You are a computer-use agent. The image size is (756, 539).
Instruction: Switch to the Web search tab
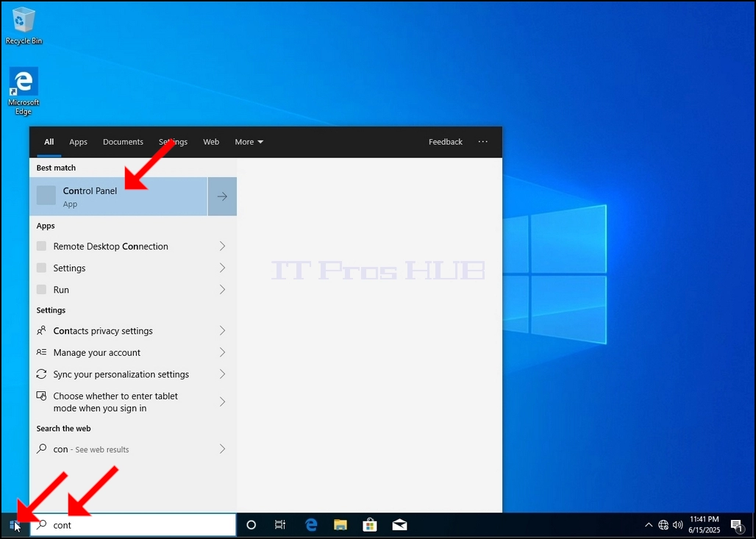click(211, 142)
